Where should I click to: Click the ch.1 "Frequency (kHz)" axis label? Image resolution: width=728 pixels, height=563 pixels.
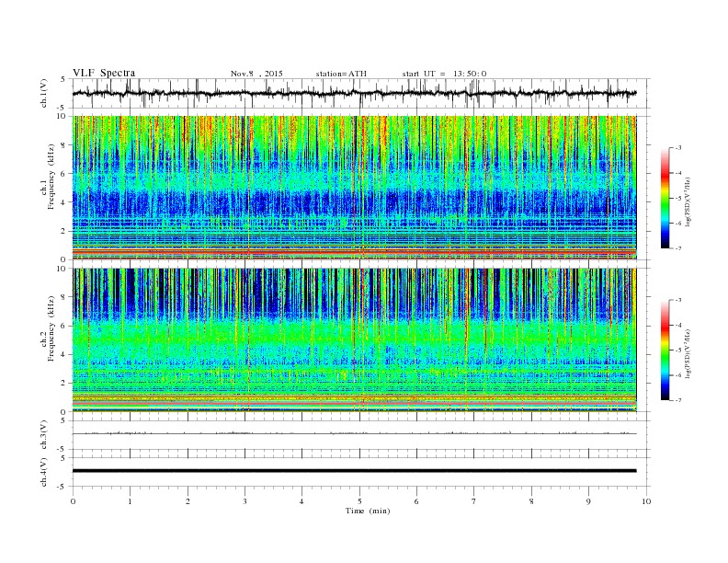pyautogui.click(x=51, y=177)
